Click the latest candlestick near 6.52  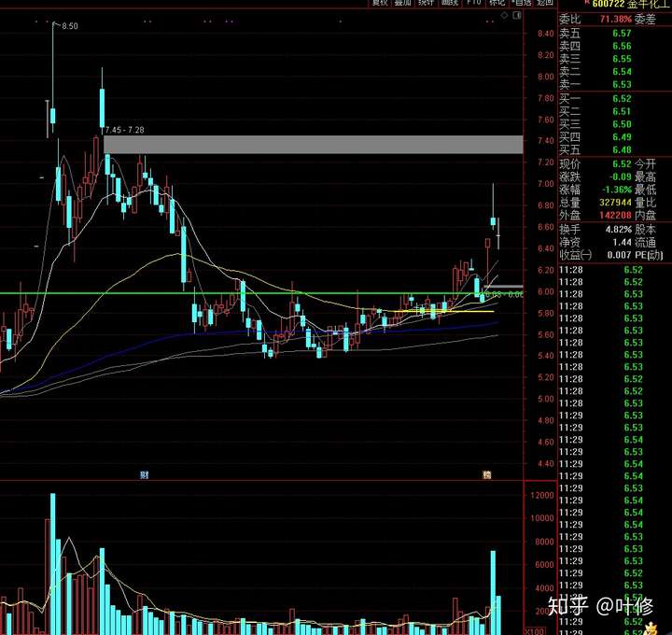pyautogui.click(x=498, y=233)
